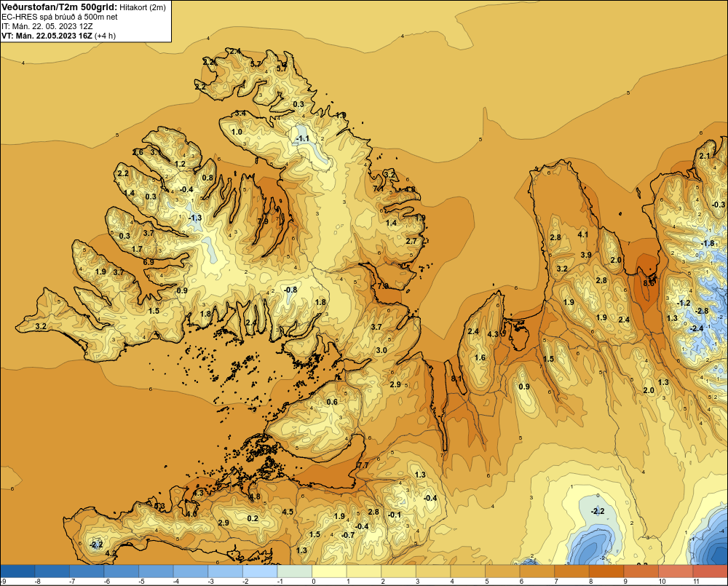Click the 4.5 temperature label

[288, 512]
